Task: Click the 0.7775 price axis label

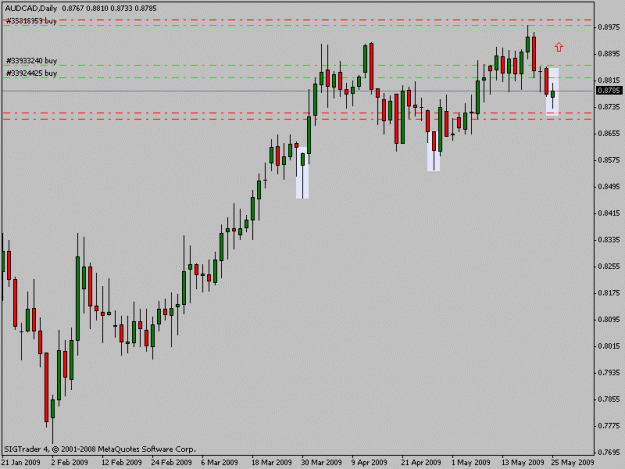Action: click(x=609, y=426)
